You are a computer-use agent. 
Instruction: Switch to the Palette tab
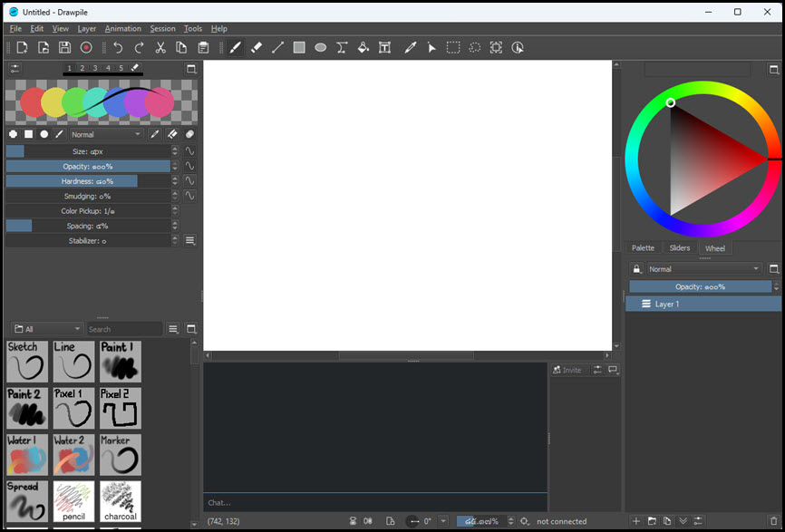point(643,247)
